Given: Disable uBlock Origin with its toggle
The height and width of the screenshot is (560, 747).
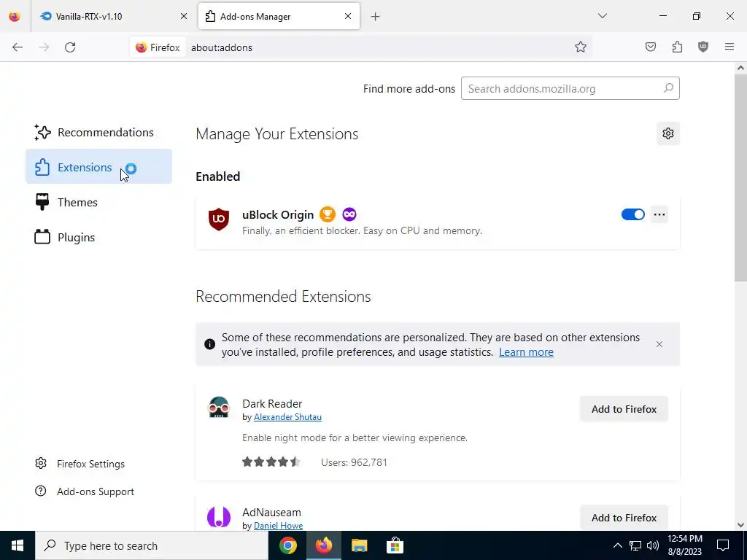Looking at the screenshot, I should [632, 214].
